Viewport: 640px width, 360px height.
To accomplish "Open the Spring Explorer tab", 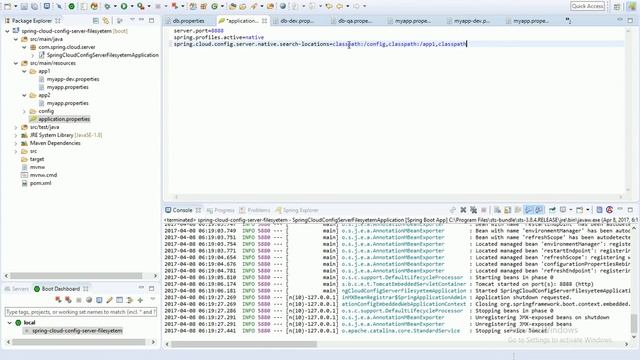I will (x=297, y=210).
